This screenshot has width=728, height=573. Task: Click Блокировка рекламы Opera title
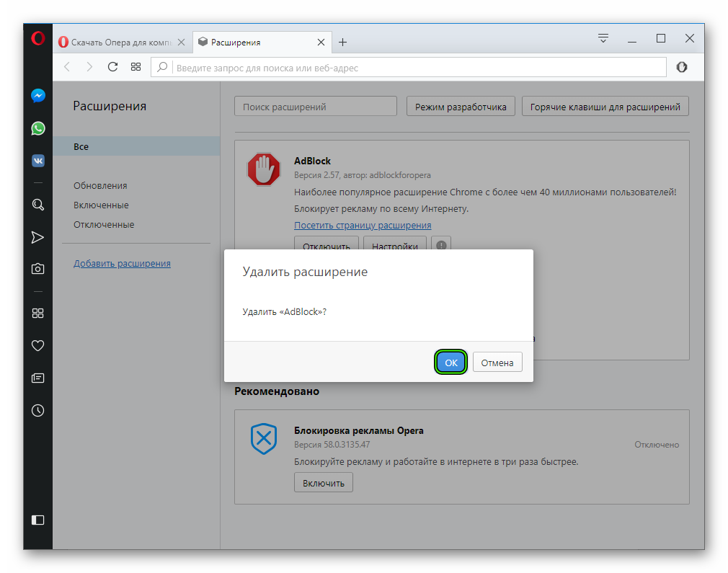pyautogui.click(x=359, y=430)
